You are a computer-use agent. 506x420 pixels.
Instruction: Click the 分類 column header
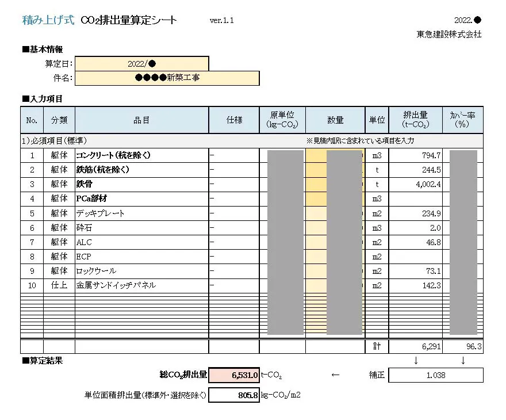tap(59, 120)
